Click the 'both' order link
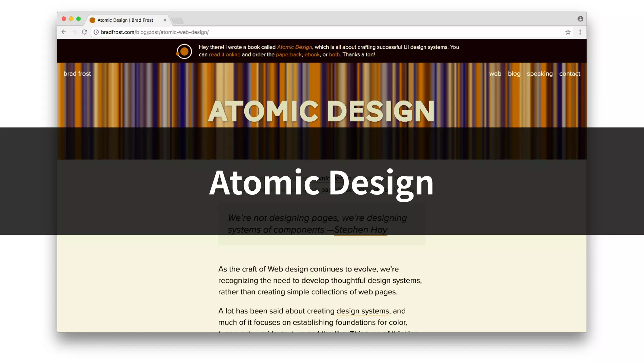Screen dimensions: 644x362 pos(334,55)
